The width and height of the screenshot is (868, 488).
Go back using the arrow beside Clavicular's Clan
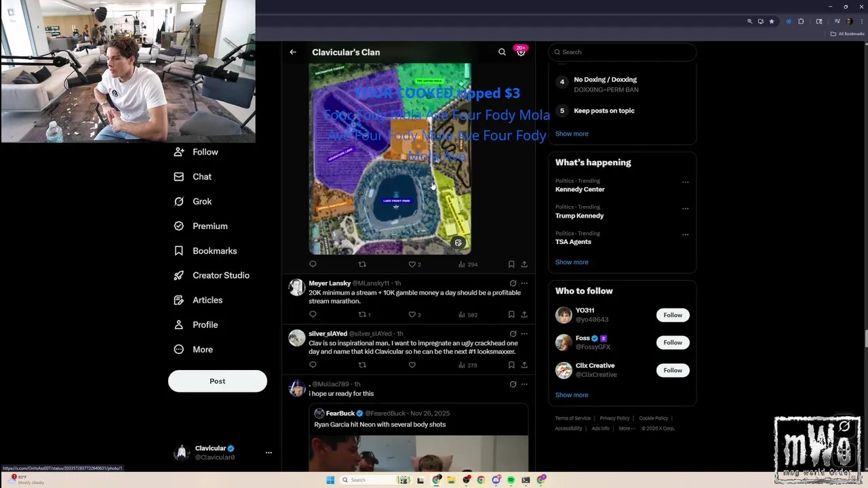point(293,52)
